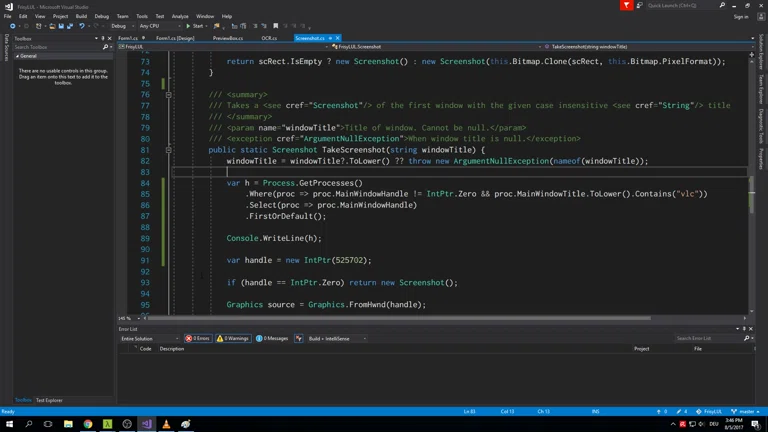Screen dimensions: 768x432
Task: Click the account avatar icon near Sign in
Action: coord(761,17)
